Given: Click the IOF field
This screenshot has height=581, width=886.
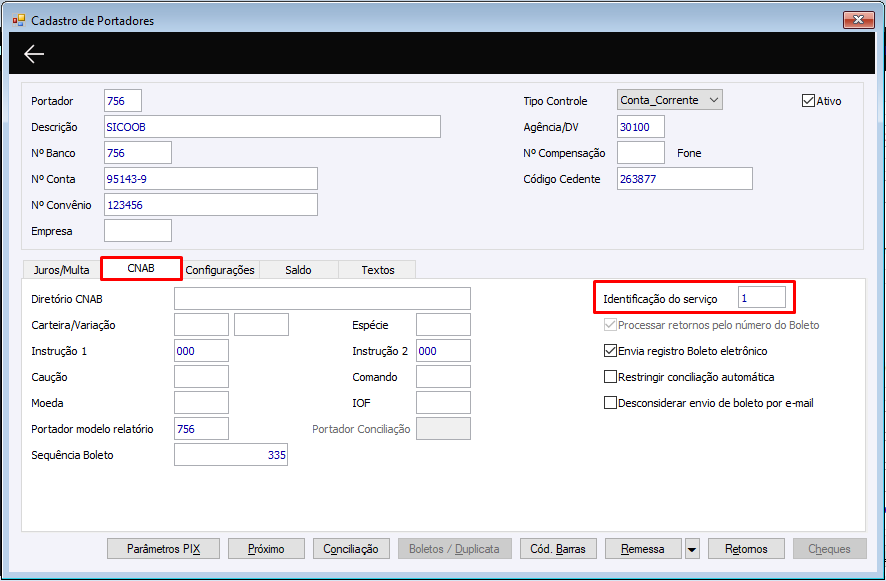Looking at the screenshot, I should pyautogui.click(x=444, y=402).
